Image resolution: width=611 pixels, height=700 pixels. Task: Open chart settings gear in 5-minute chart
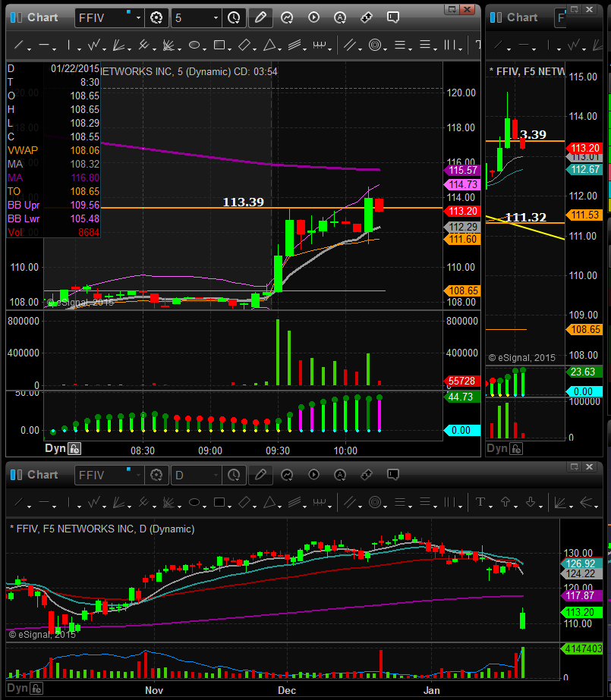tap(156, 18)
